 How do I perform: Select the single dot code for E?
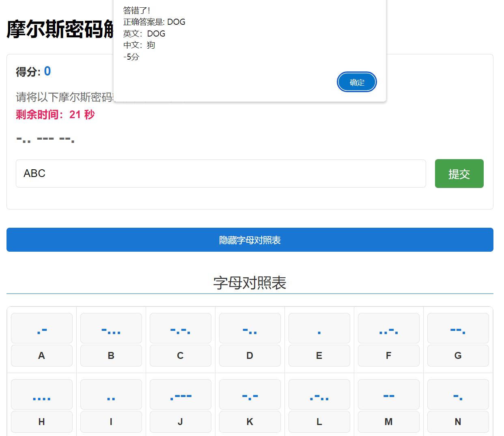pyautogui.click(x=319, y=328)
